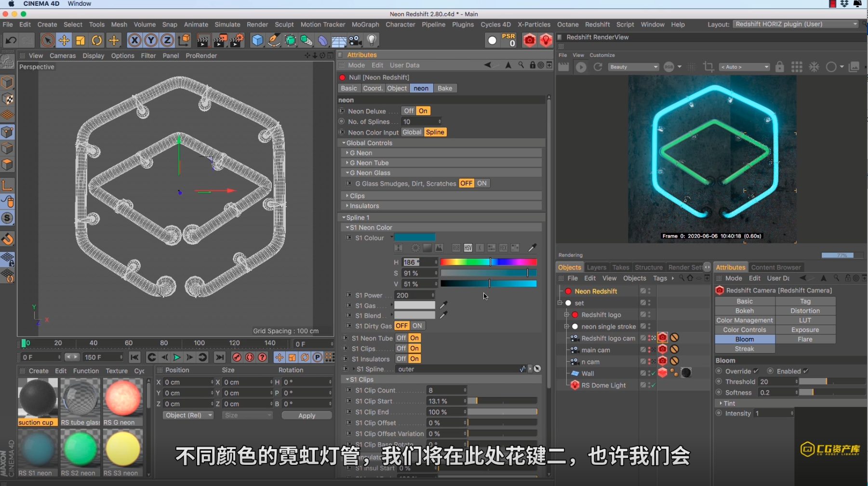The width and height of the screenshot is (868, 486).
Task: Open the cube primitive object icon
Action: [257, 40]
